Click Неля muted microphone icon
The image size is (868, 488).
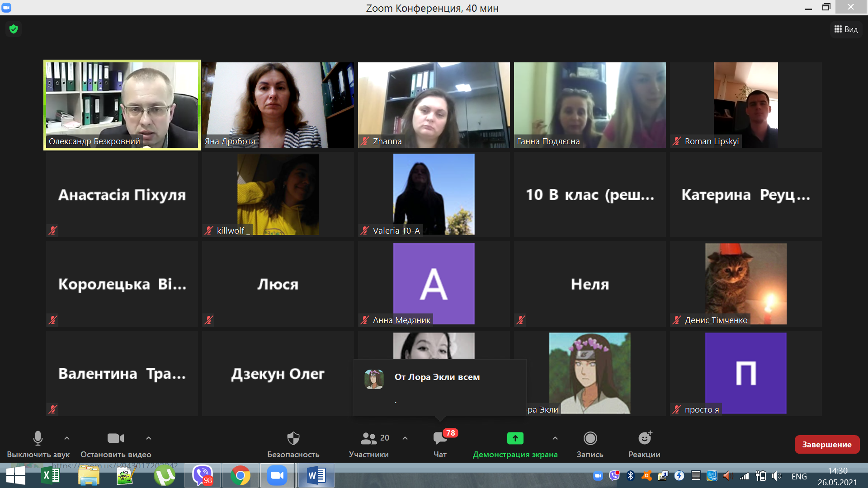521,320
